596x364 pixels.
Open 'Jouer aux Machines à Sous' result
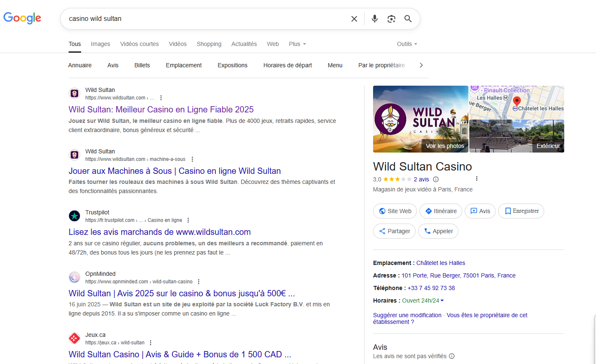pyautogui.click(x=175, y=171)
